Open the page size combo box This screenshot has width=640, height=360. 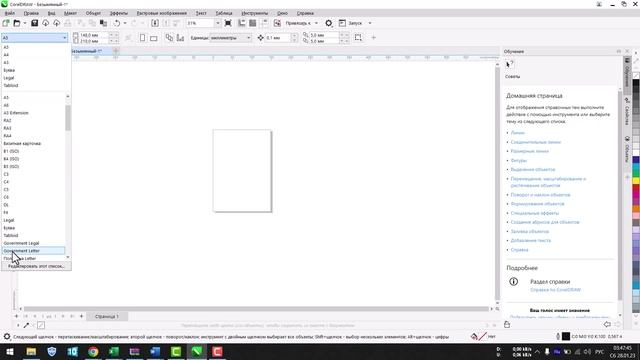35,38
